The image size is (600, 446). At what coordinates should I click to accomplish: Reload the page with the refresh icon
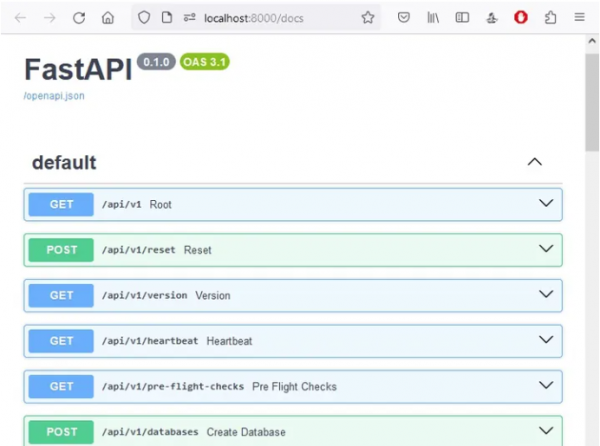79,18
